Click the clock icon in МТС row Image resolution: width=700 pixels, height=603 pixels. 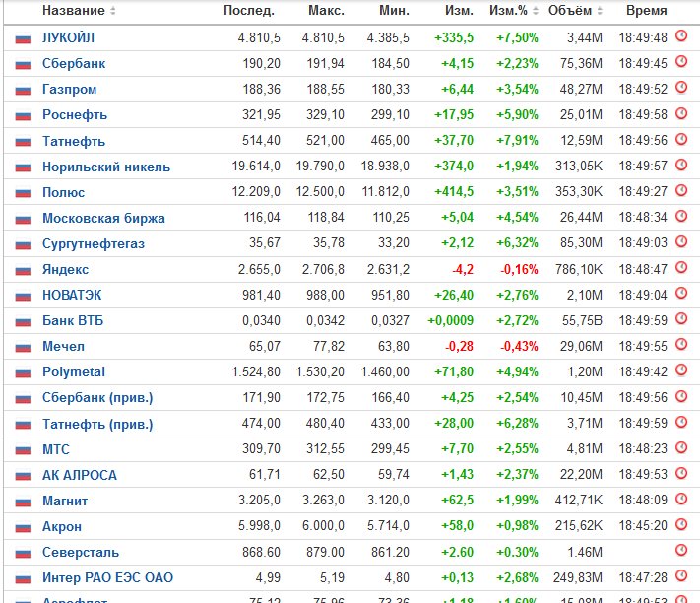pyautogui.click(x=681, y=446)
